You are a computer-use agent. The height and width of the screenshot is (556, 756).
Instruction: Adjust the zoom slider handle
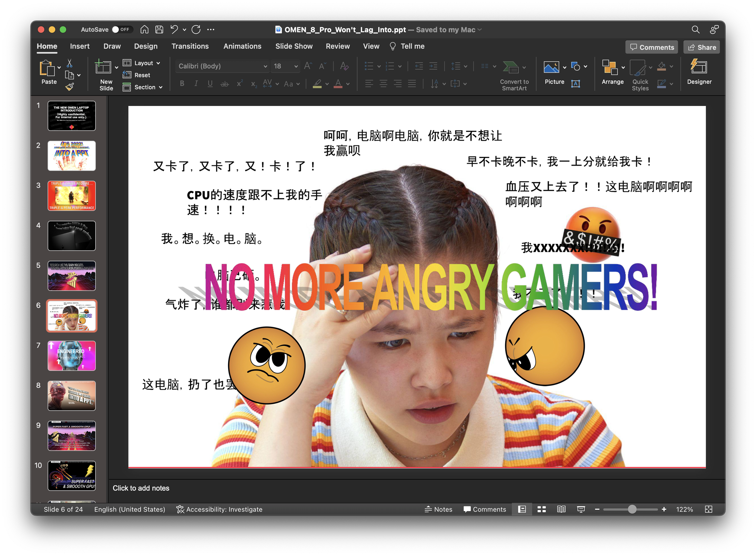coord(632,509)
